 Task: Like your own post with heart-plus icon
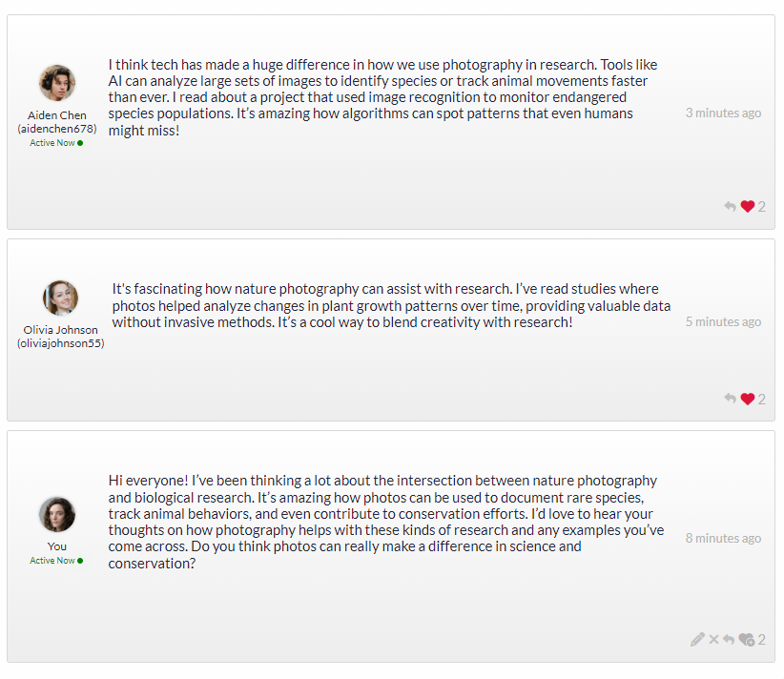[747, 640]
